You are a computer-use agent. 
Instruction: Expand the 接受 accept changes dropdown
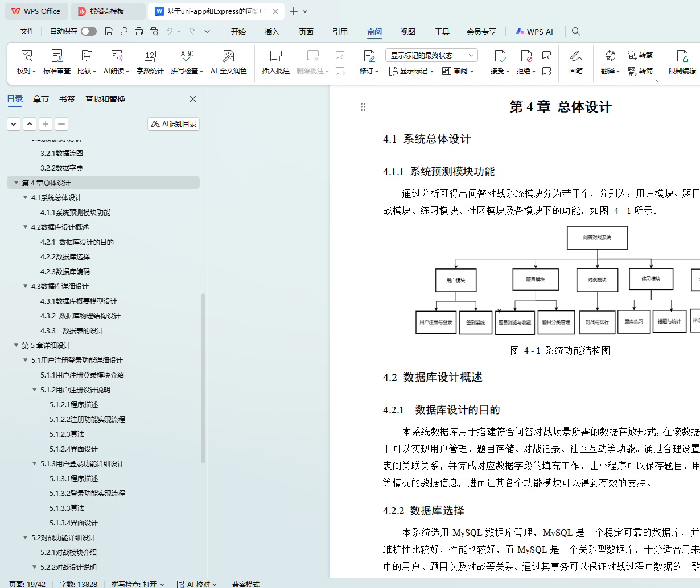click(x=509, y=71)
